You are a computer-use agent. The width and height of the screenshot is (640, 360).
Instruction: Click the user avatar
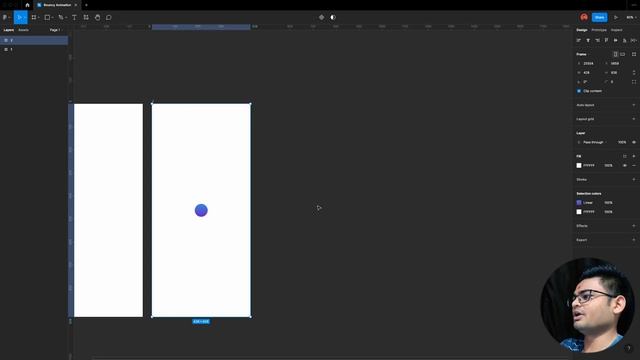(584, 17)
